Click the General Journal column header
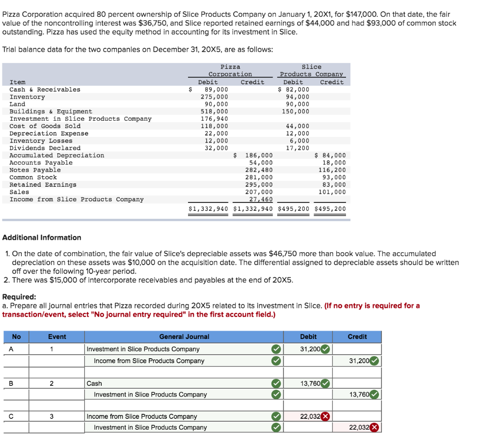Screen dimensions: 504x437 click(x=184, y=336)
